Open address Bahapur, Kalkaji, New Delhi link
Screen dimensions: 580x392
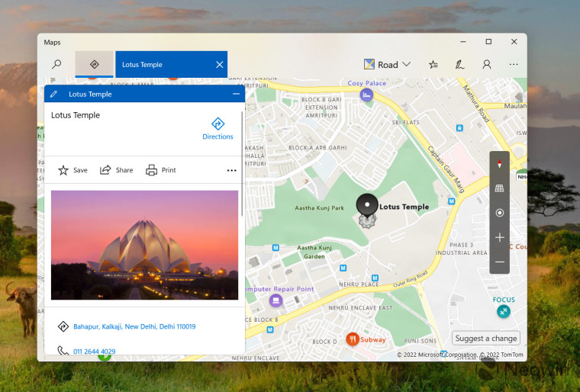click(134, 326)
